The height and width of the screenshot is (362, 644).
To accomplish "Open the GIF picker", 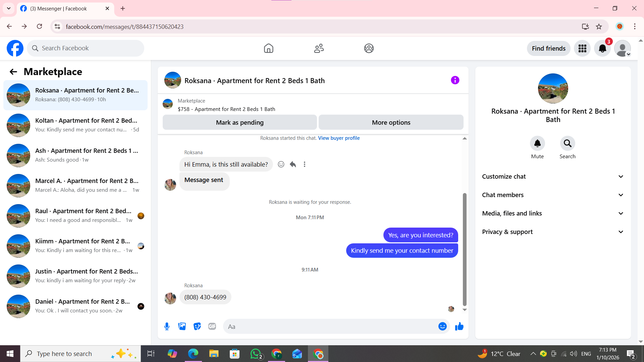I will (x=212, y=326).
